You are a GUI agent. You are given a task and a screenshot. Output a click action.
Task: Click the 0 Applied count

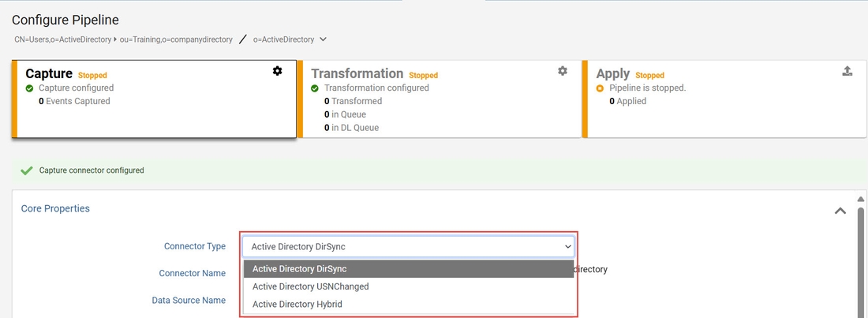coord(628,101)
